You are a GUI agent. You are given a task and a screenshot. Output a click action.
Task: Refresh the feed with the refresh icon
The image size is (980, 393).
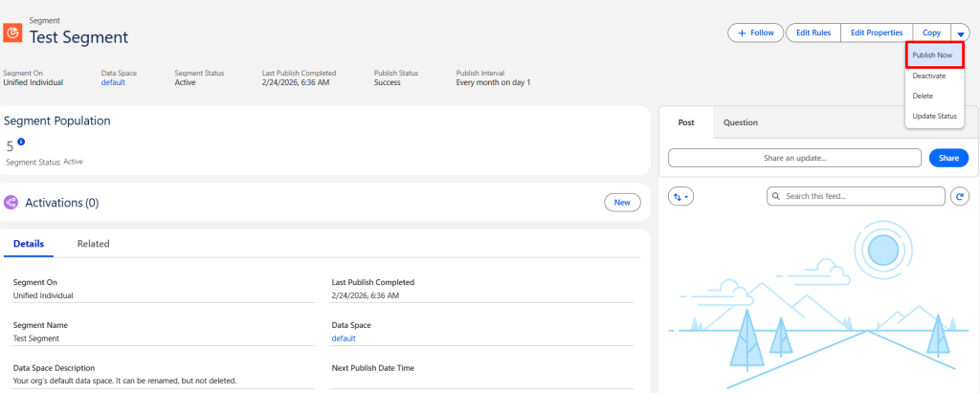[x=961, y=196]
